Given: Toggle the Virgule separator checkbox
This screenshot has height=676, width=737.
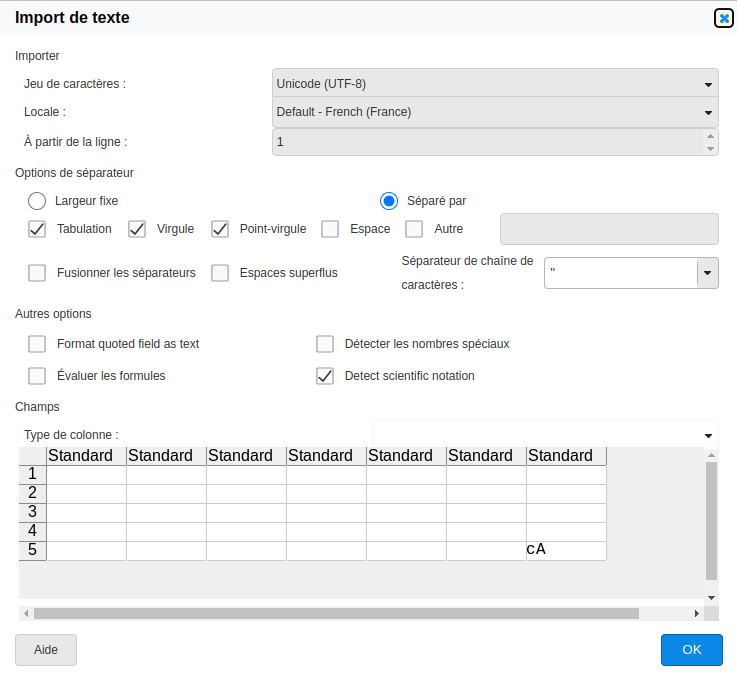Looking at the screenshot, I should tap(137, 229).
